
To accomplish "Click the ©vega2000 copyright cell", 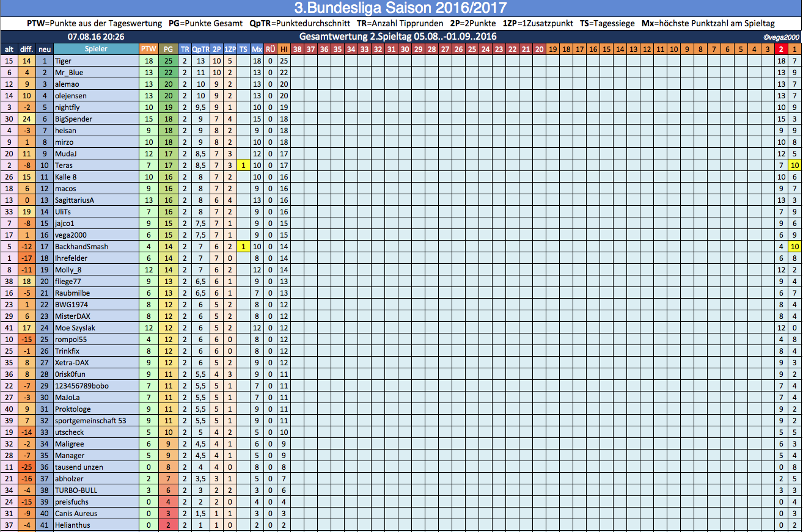I will (x=781, y=37).
